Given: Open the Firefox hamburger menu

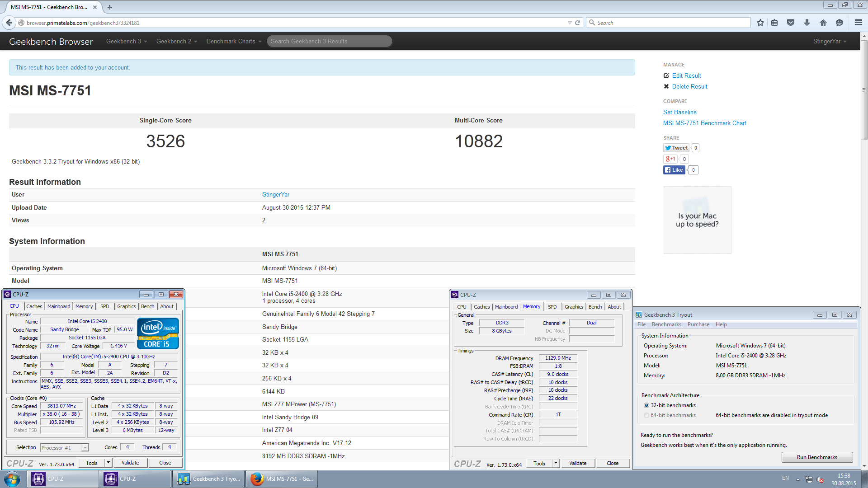Looking at the screenshot, I should point(859,23).
